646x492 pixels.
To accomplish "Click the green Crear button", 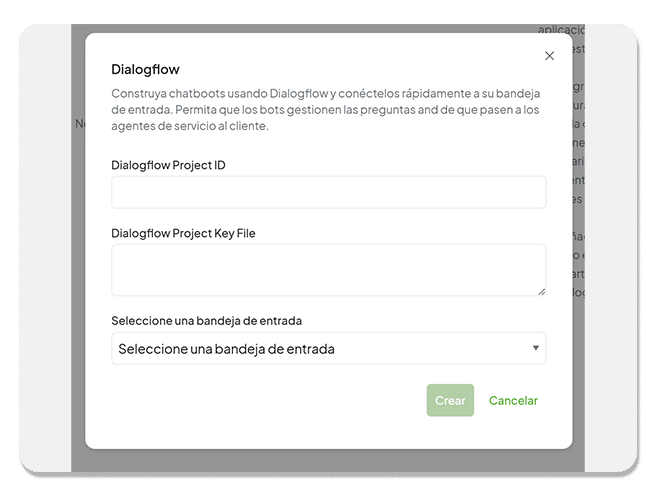I will [x=450, y=400].
